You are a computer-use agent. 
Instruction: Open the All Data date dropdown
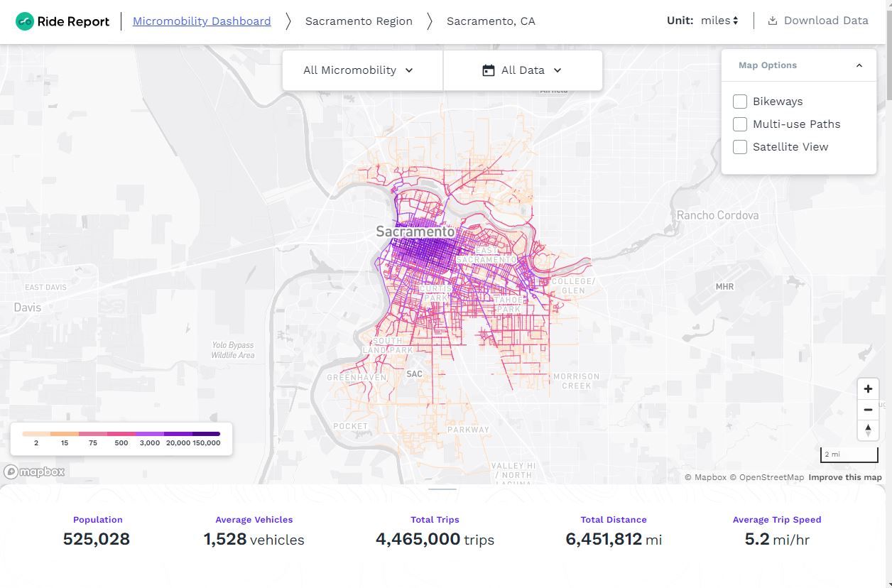click(x=522, y=70)
